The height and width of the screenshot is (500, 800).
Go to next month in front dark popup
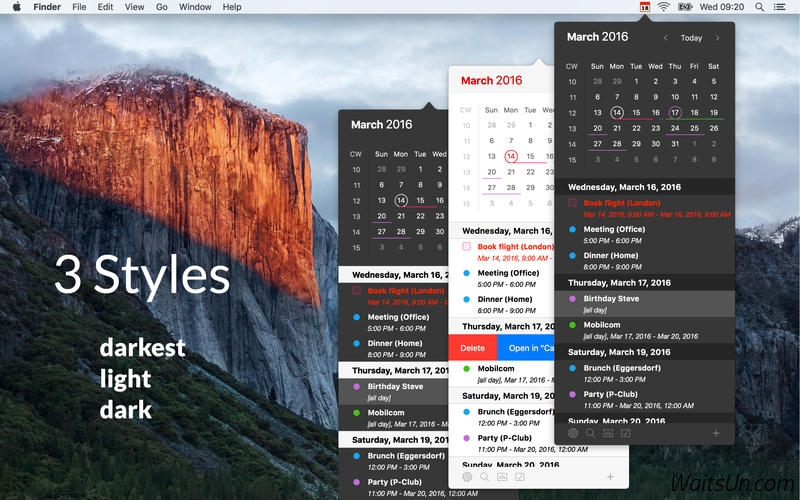coord(717,38)
